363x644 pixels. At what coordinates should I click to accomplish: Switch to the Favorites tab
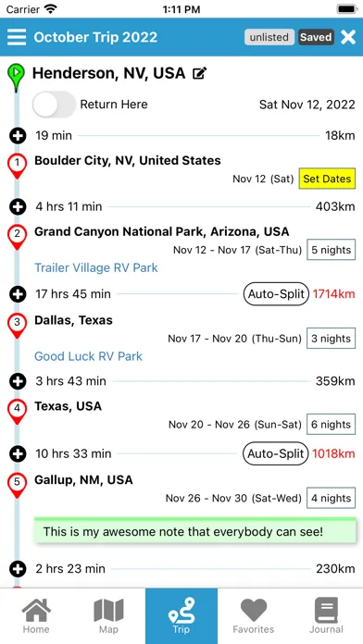[x=253, y=616]
